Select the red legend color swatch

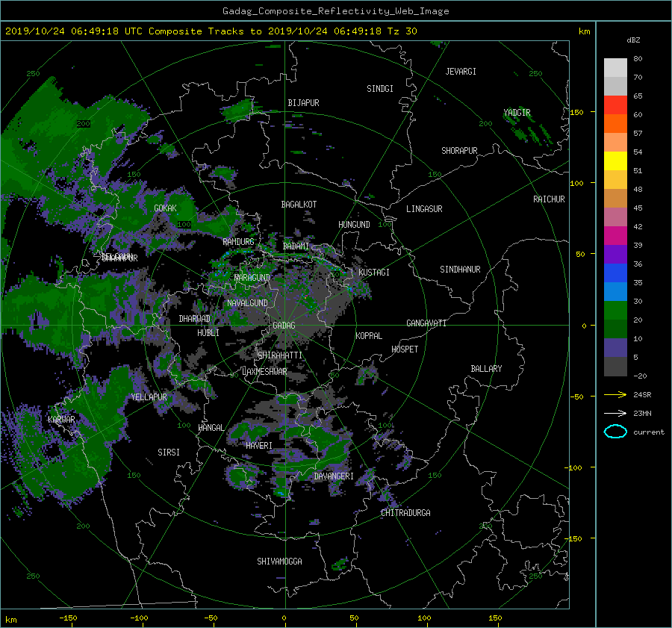click(x=615, y=105)
